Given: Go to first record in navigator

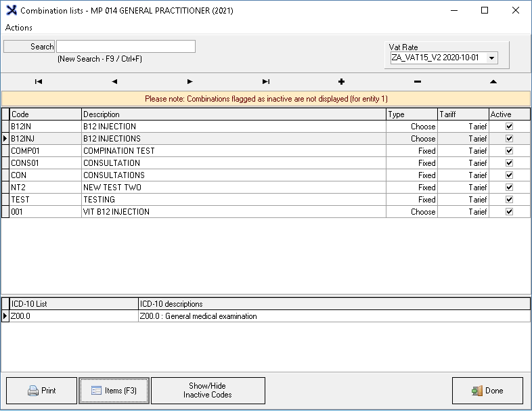Looking at the screenshot, I should coord(39,81).
